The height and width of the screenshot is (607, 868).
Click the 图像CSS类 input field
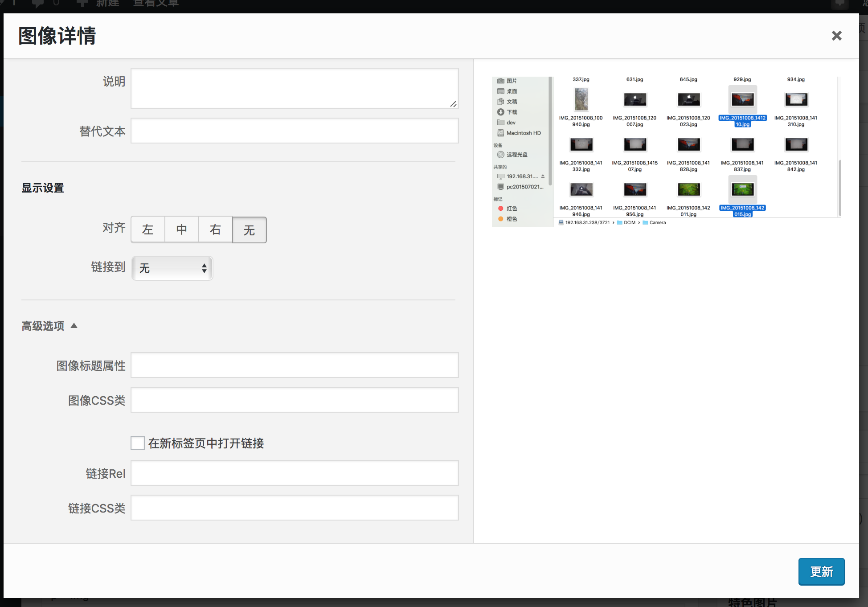pos(295,400)
